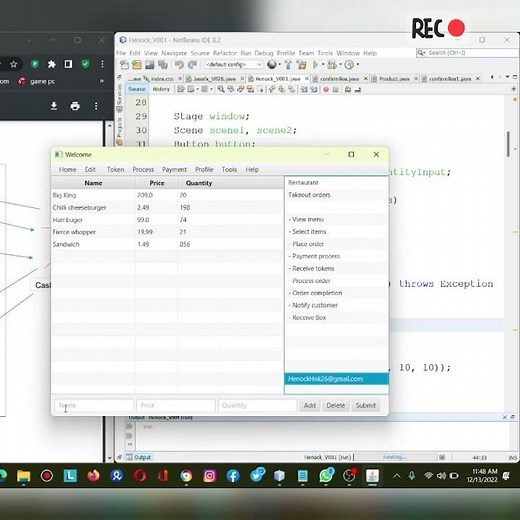520x520 pixels.
Task: Expand the Profile Project dropdown arrow
Action: coord(358,64)
